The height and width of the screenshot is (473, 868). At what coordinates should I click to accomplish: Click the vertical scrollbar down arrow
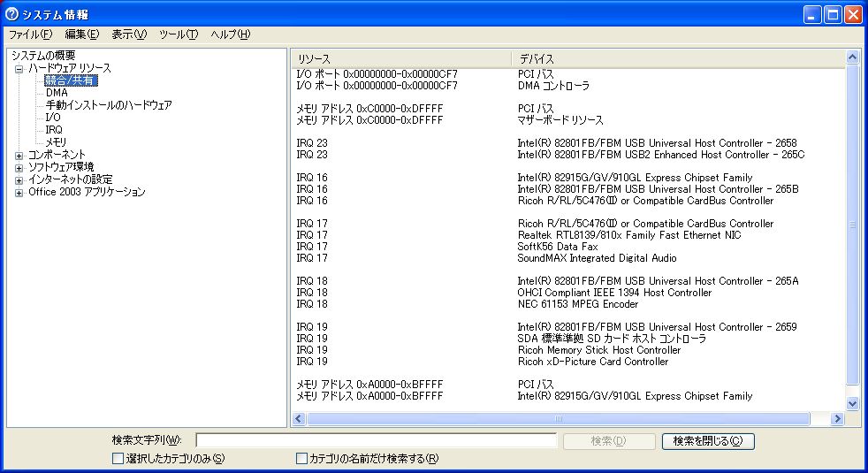click(853, 403)
